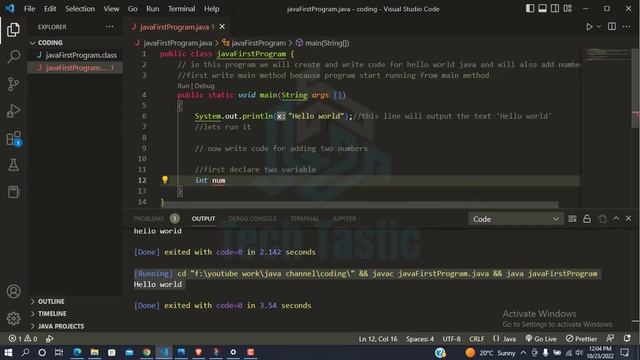Open the Go menu
The height and width of the screenshot is (360, 640).
coord(132,9)
